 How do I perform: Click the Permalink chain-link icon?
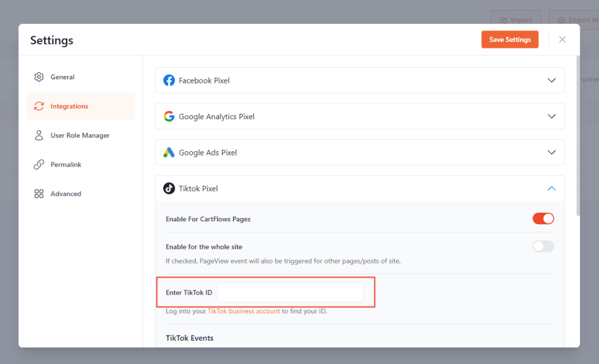tap(39, 164)
